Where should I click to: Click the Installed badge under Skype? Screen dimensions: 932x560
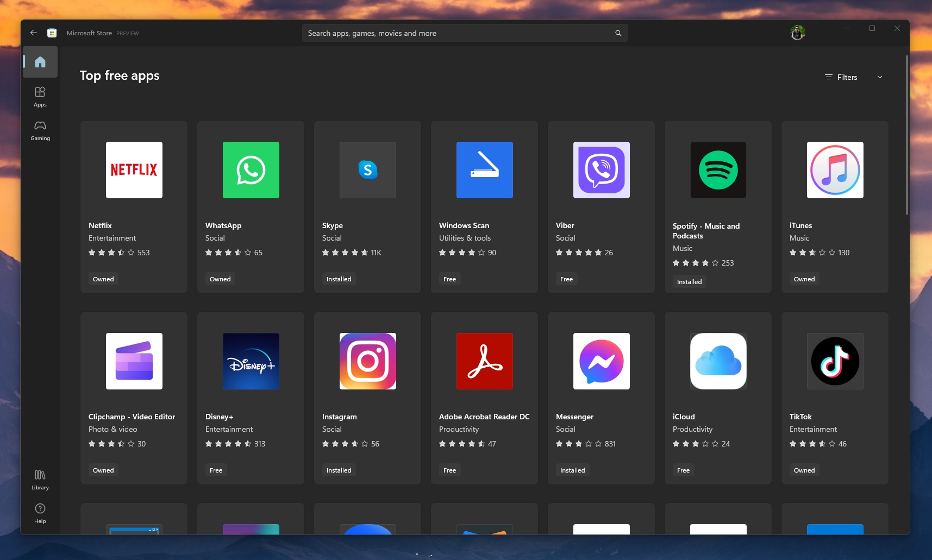(338, 279)
